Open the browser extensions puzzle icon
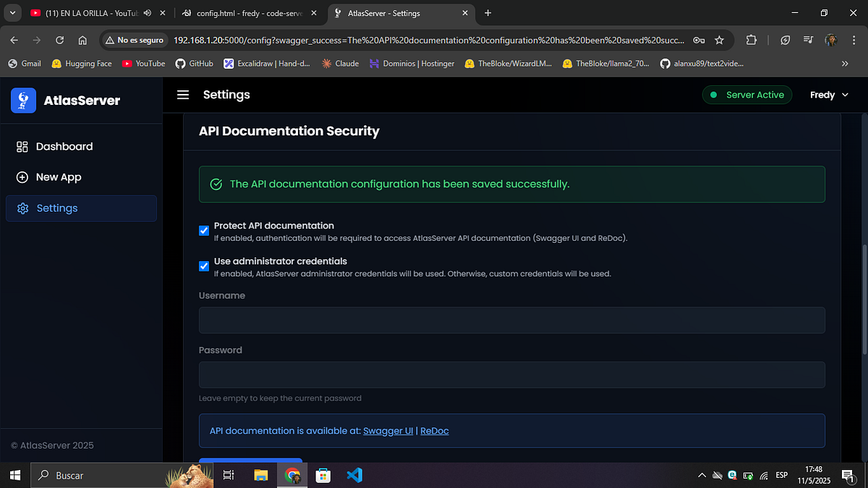This screenshot has width=868, height=488. [x=750, y=40]
